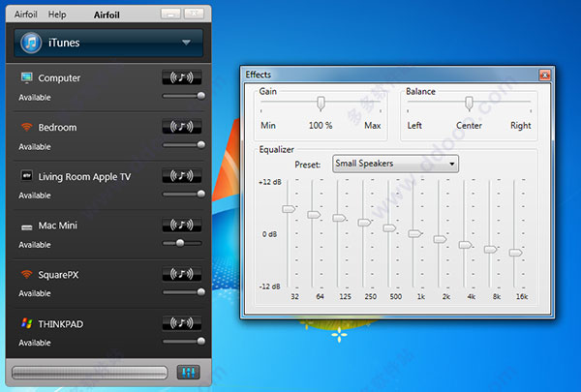This screenshot has height=392, width=581.
Task: Click the Min gain label
Action: point(268,126)
